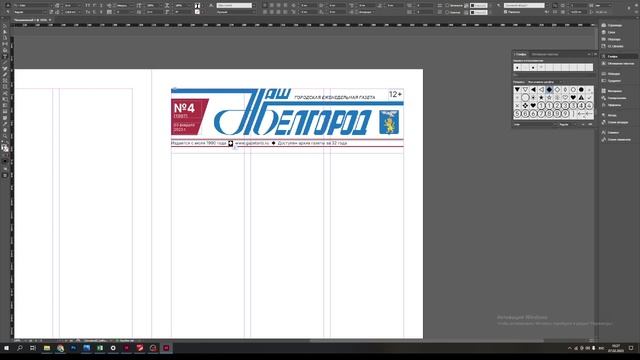Insert the selected black diamond glyph in grid

[x=549, y=89]
